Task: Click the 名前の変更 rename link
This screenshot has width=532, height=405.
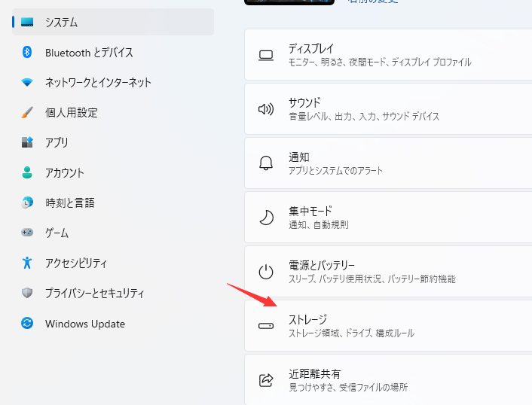Action: pos(372,2)
